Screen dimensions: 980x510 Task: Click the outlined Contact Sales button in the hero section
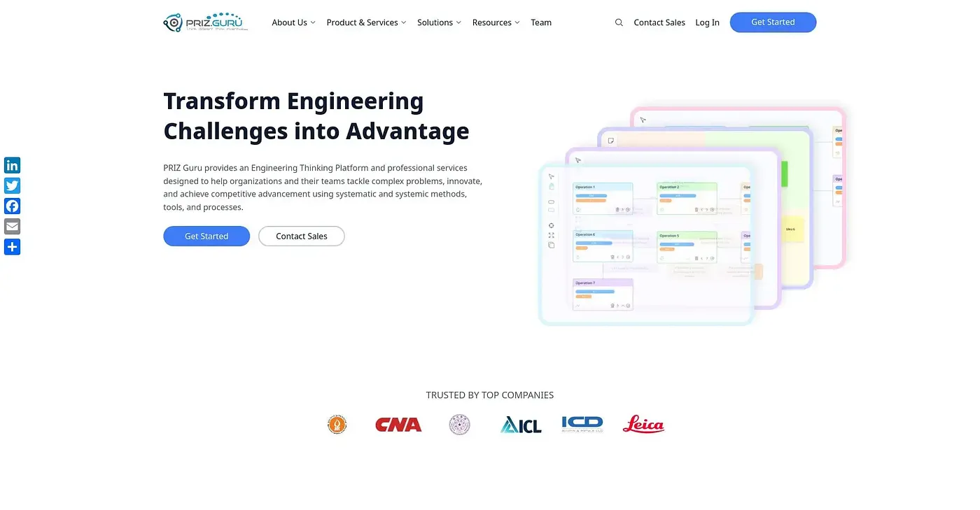[302, 236]
